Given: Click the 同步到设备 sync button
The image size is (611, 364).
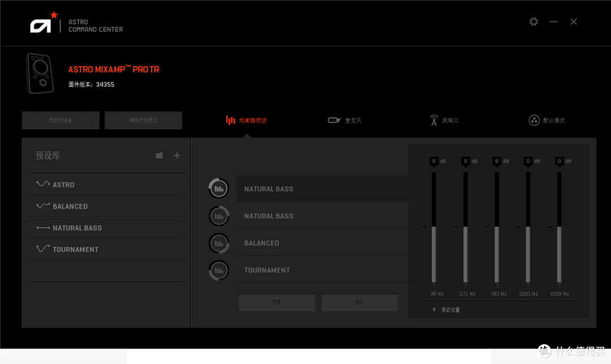Looking at the screenshot, I should click(x=61, y=120).
